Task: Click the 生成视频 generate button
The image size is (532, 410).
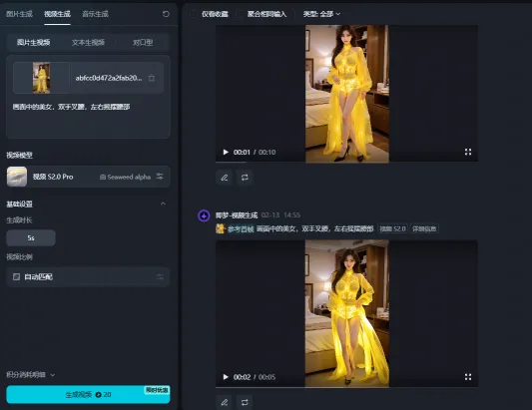Action: pyautogui.click(x=88, y=394)
